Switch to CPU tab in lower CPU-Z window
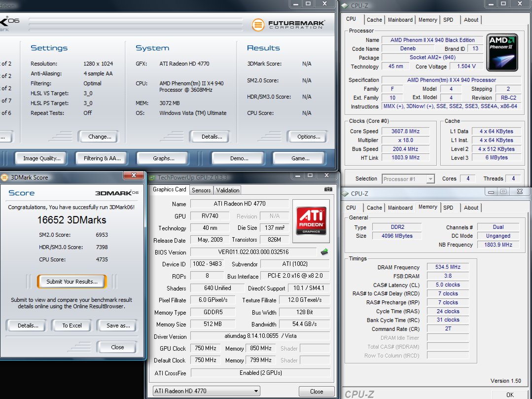The image size is (532, 399). click(351, 208)
